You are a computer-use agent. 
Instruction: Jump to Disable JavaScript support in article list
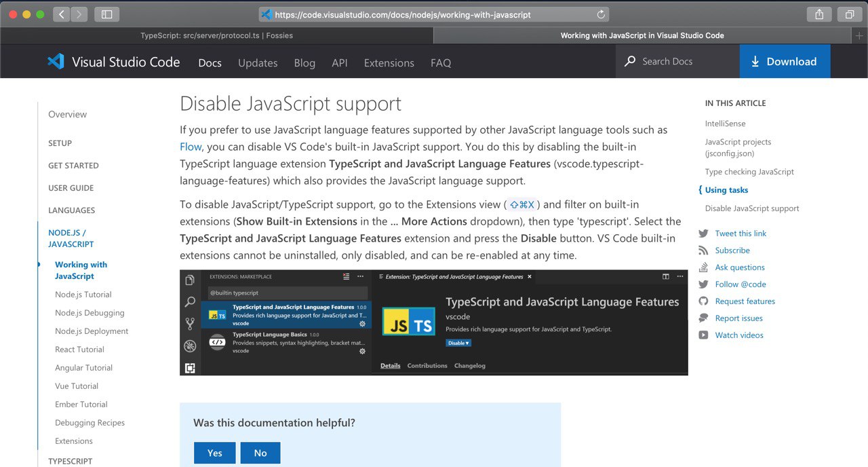pos(752,208)
